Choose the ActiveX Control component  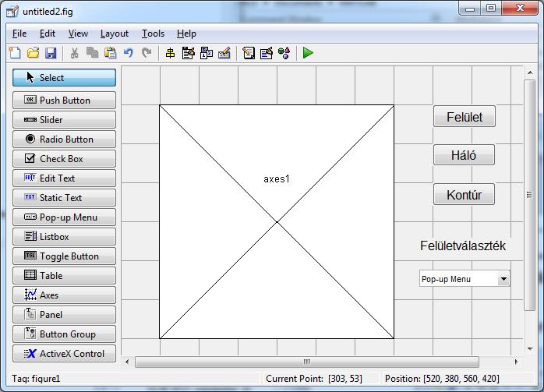(x=64, y=354)
